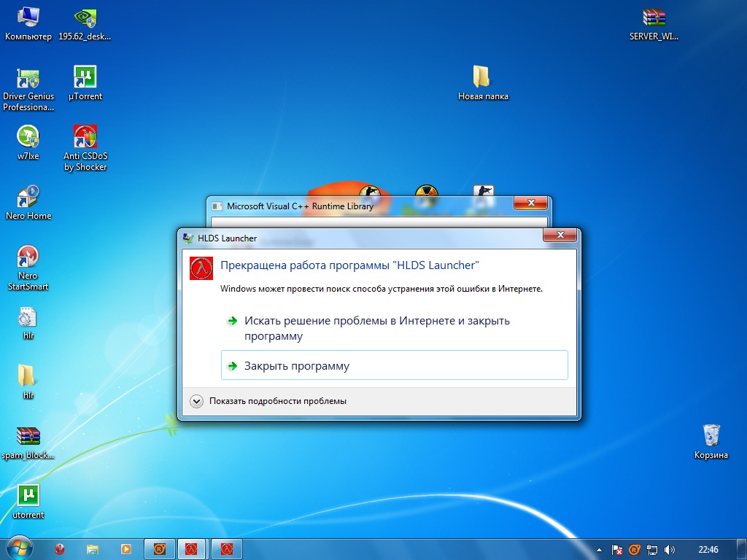Image resolution: width=747 pixels, height=560 pixels.
Task: Select the Корзина recycle bin icon
Action: 711,442
